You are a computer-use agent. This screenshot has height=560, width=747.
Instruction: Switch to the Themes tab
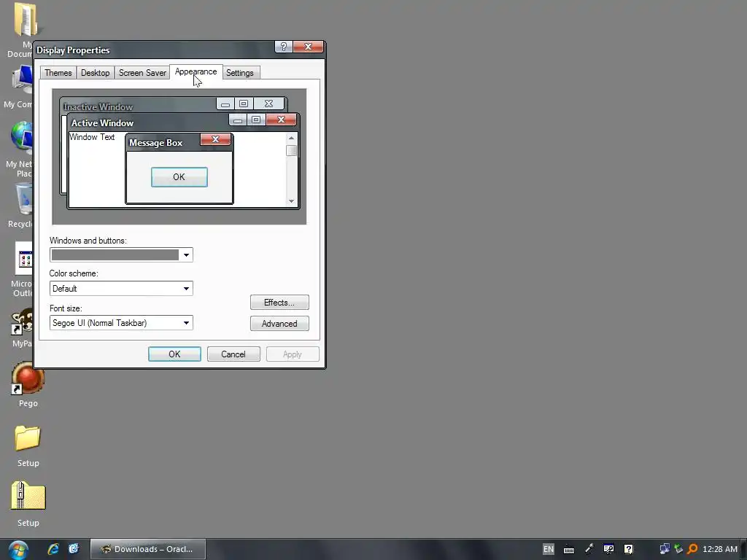58,73
